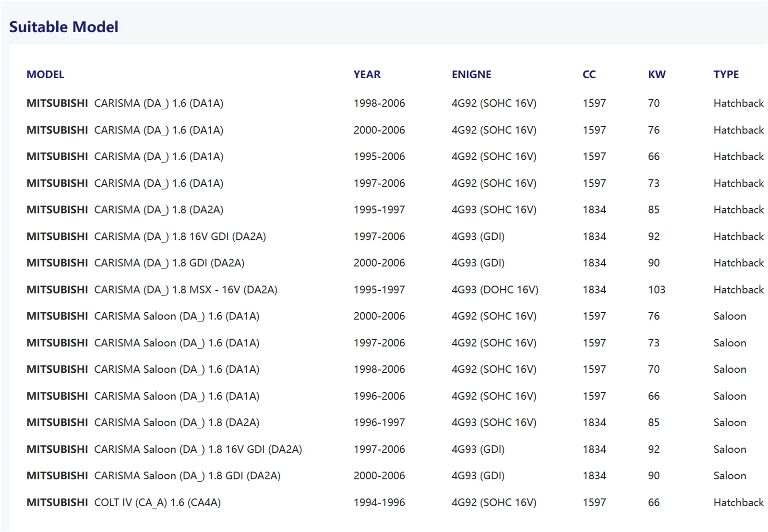Click 4G93 (GDI) engine in Hatchback 92 kW row
Viewport: 768px width, 532px height.
coord(478,236)
